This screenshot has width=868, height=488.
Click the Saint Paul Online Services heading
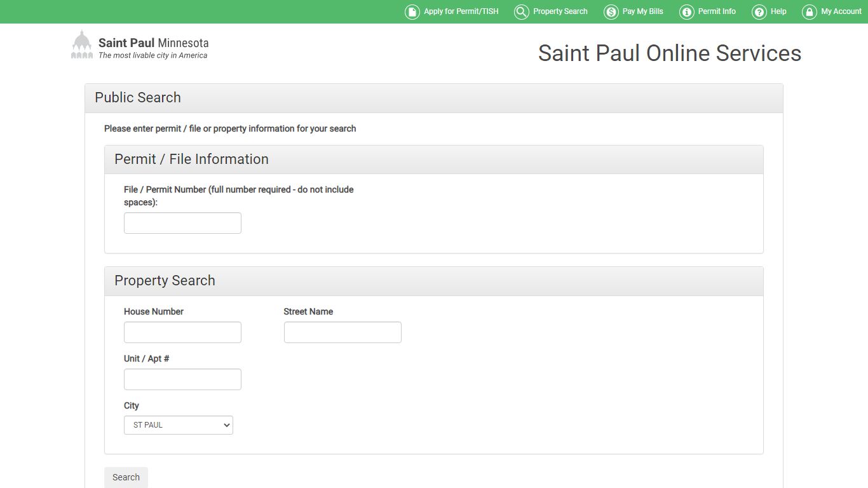(670, 53)
